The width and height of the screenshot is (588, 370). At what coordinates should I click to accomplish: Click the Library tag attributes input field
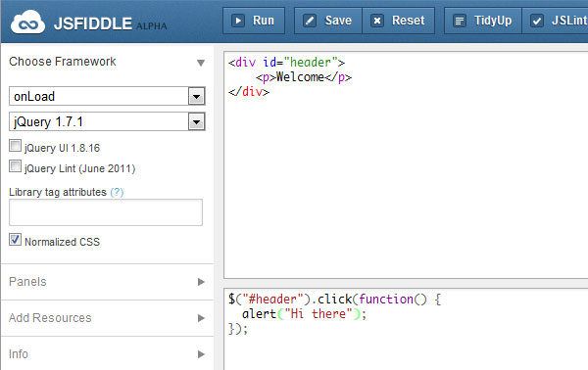[106, 212]
